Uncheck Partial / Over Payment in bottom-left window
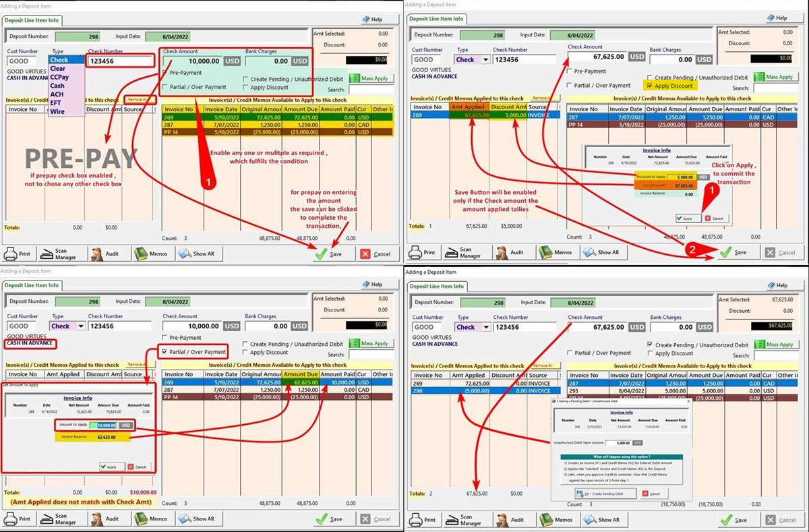 coord(166,352)
